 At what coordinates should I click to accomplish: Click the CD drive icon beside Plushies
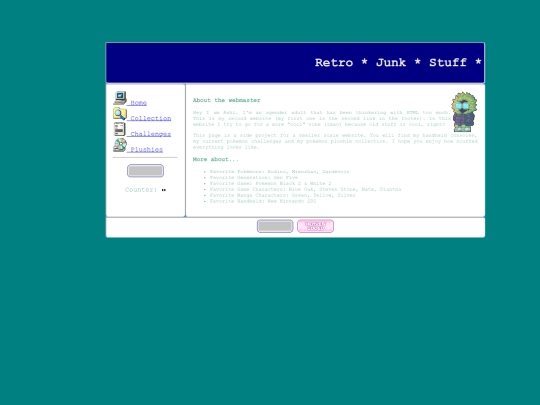(x=120, y=145)
